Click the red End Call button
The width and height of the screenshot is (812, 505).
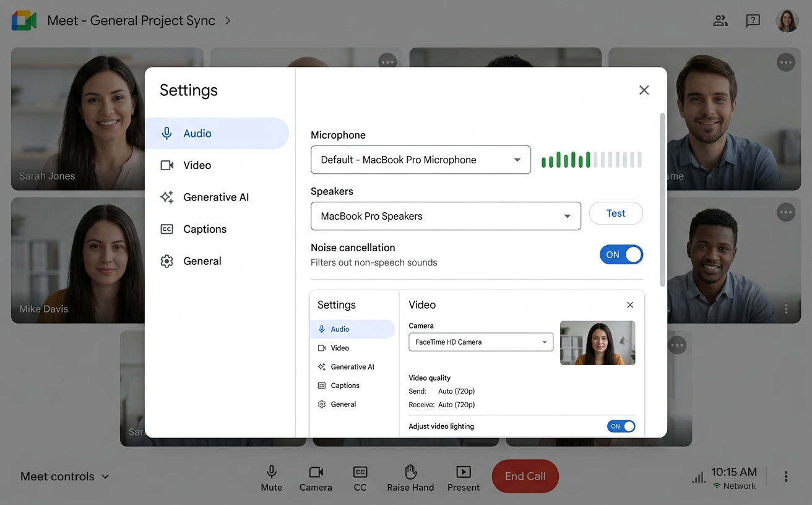point(525,476)
